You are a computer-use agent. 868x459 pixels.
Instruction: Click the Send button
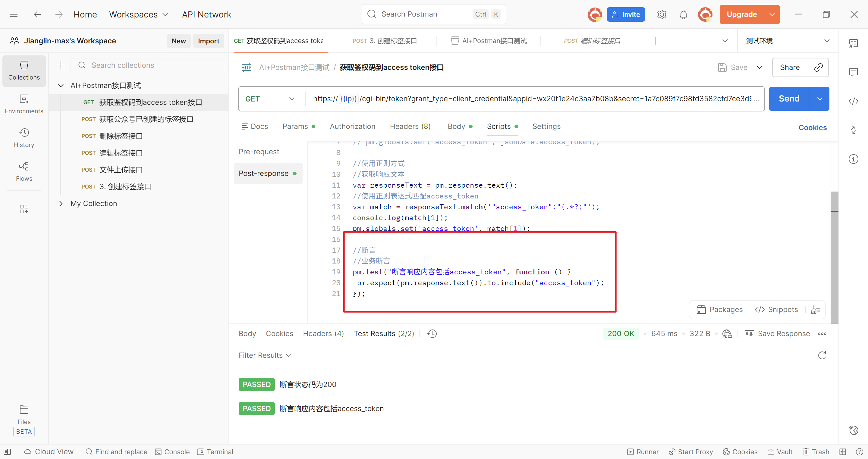[x=789, y=99]
